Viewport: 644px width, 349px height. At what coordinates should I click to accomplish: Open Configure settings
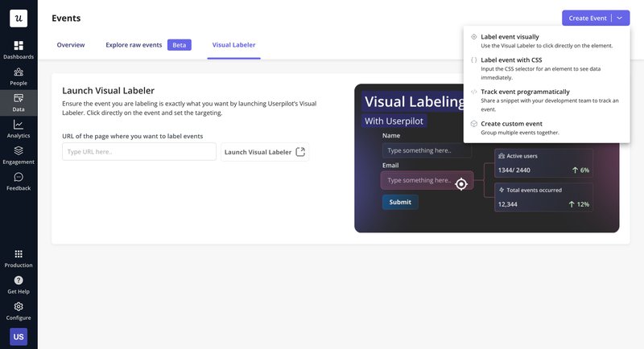tap(19, 310)
